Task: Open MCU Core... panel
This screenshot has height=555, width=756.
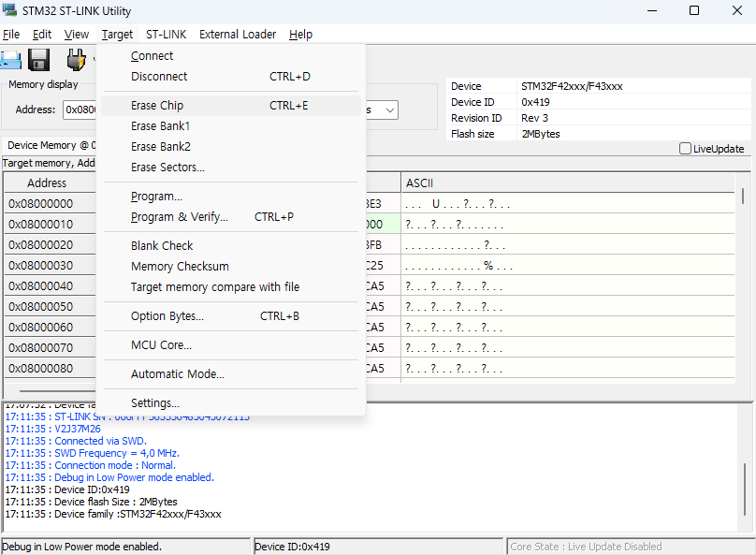Action: (231, 345)
